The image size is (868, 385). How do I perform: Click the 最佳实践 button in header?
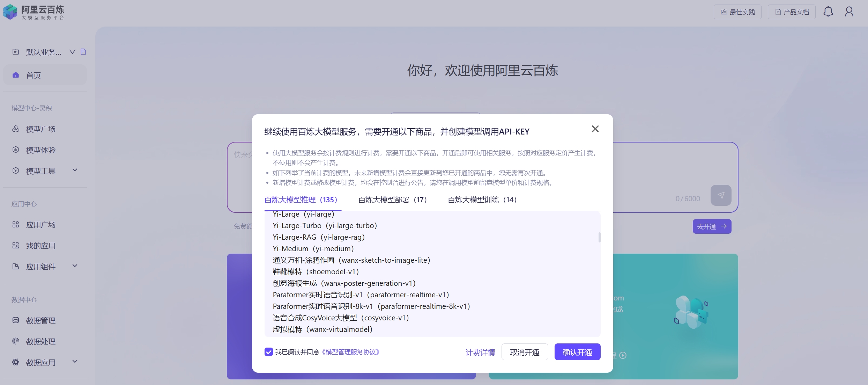click(x=737, y=12)
